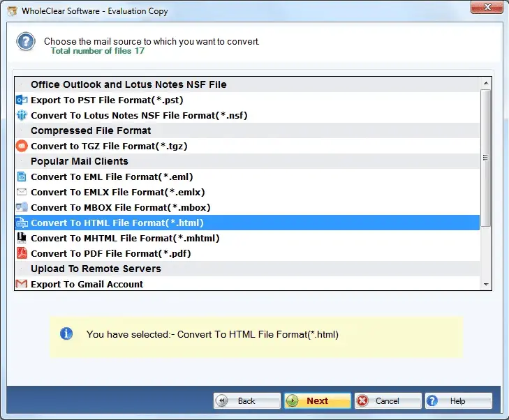
Task: Select Convert To MHTML File Format
Action: (247, 238)
